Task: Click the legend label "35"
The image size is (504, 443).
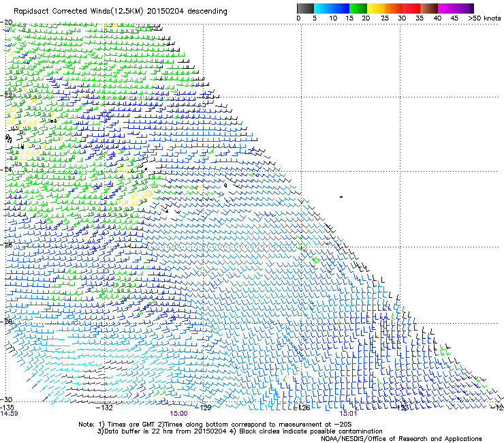Action: tap(420, 18)
